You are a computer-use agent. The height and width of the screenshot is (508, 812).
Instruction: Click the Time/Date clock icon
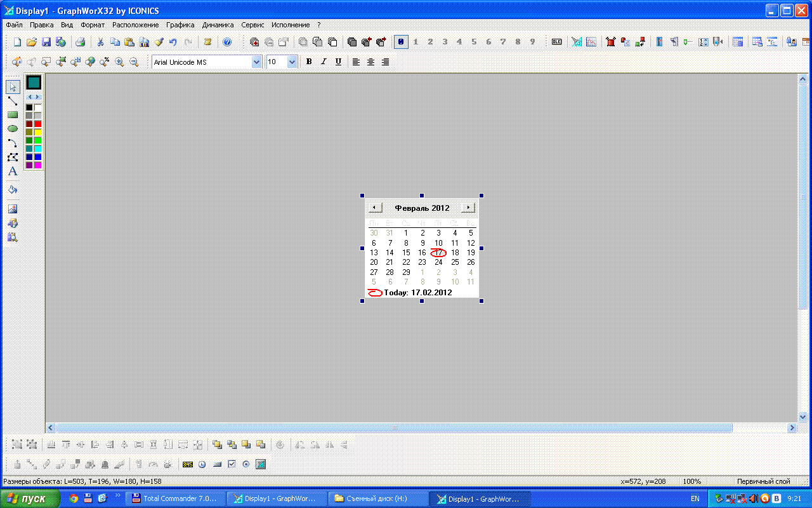click(202, 464)
